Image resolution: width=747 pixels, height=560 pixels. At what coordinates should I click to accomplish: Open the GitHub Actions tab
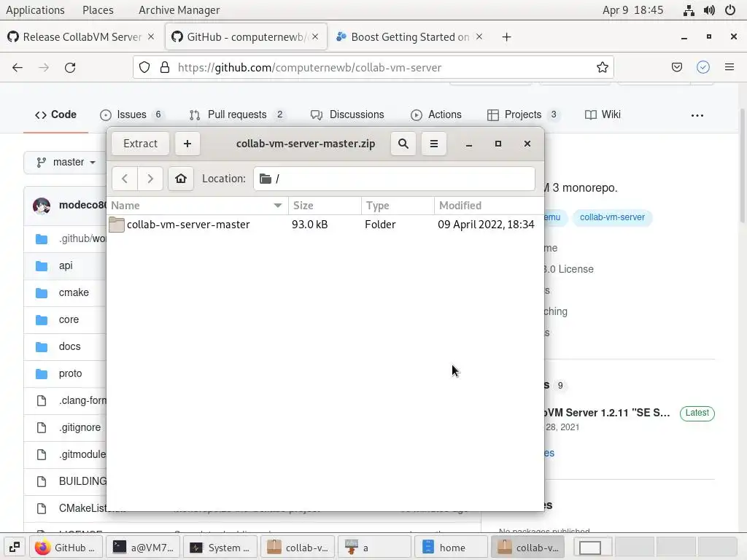tap(436, 114)
